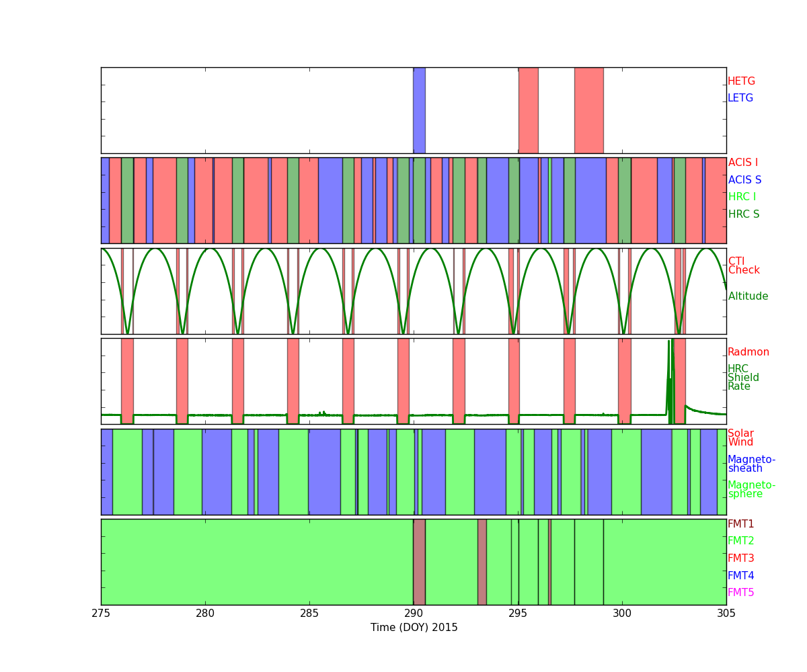Click the Solar Wind legend label

740,438
